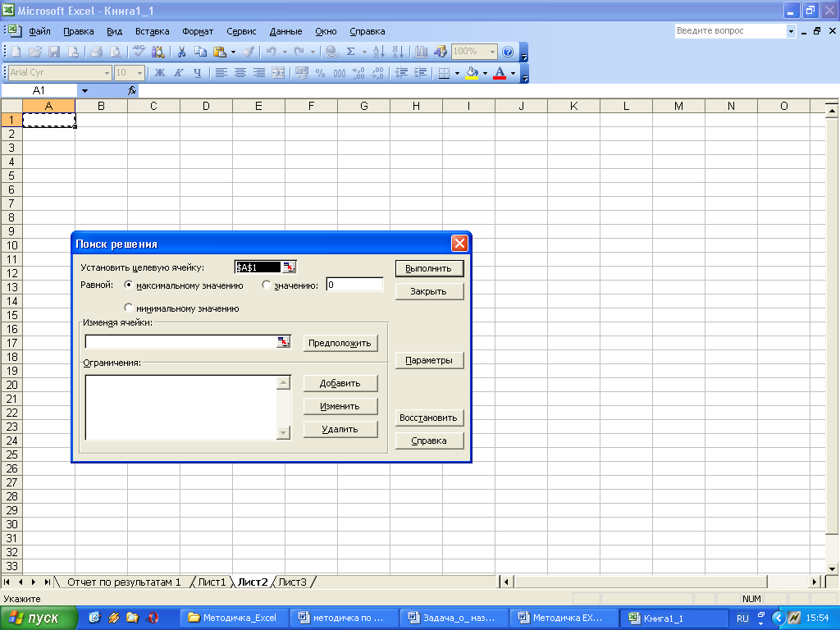Open Print Preview magnifier icon
This screenshot has width=840, height=630.
(x=115, y=52)
